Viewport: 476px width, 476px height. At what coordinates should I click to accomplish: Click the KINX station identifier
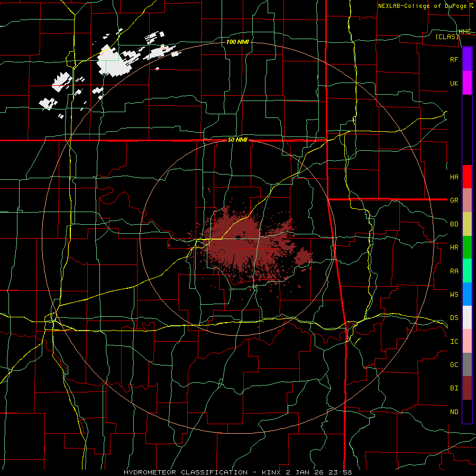[271, 472]
